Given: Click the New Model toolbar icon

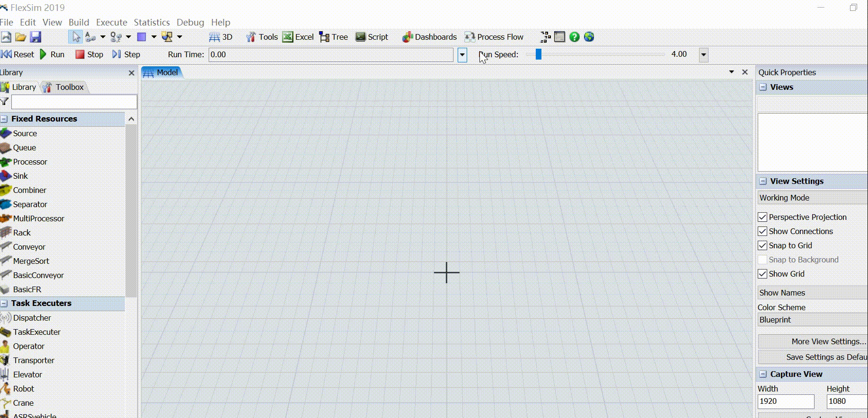Looking at the screenshot, I should coord(6,37).
